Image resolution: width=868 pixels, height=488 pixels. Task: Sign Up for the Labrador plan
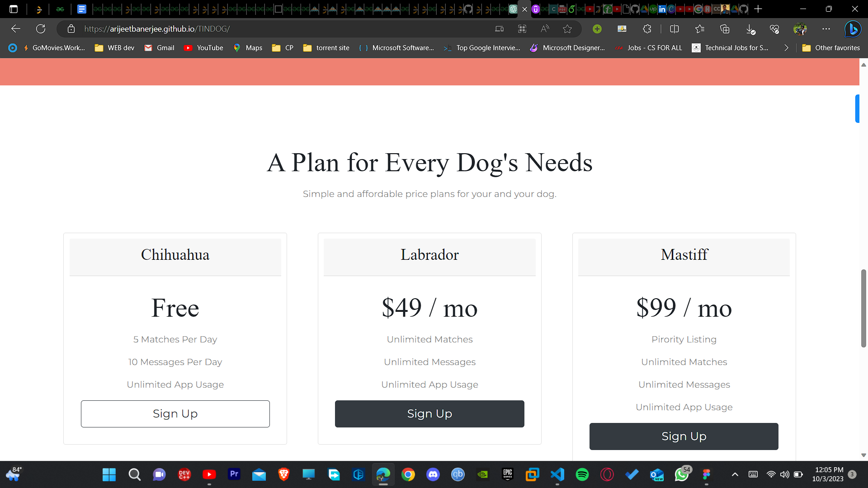429,413
